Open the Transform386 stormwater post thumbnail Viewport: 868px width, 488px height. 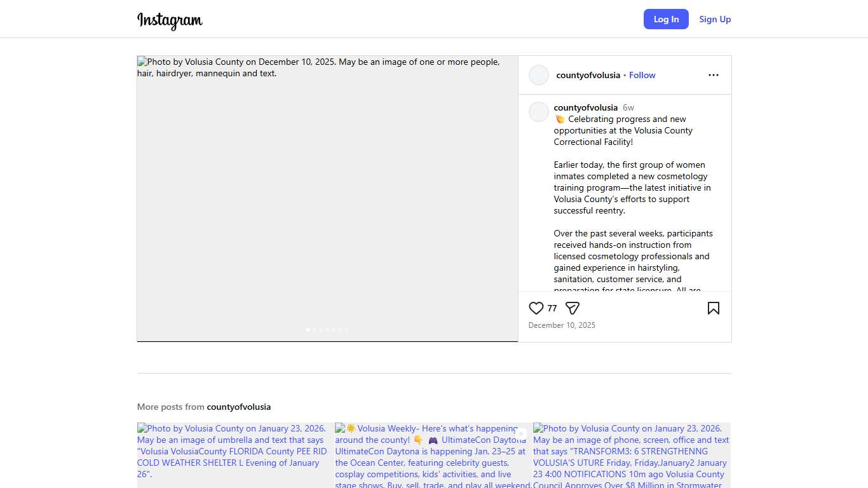tap(632, 455)
